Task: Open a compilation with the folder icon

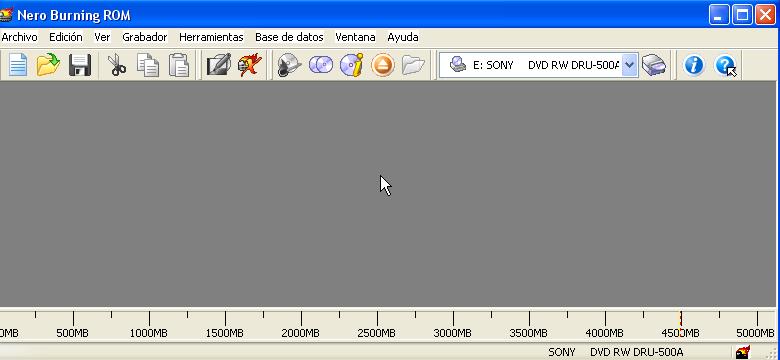Action: [48, 65]
